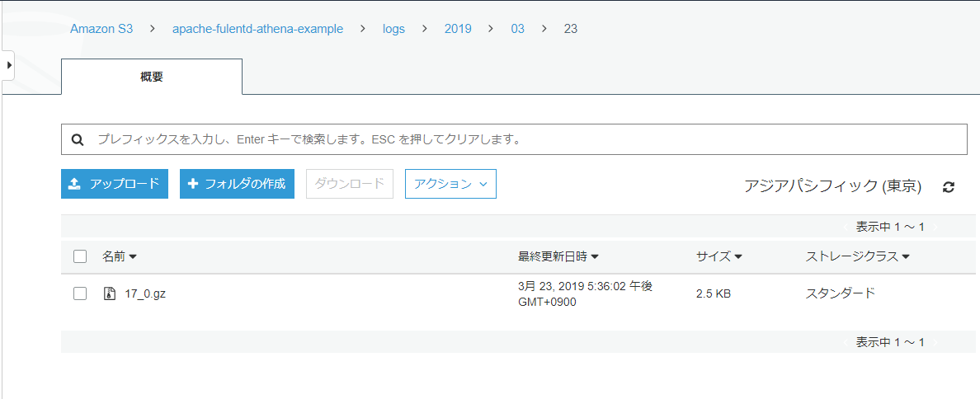
Task: Select the 概要 tab
Action: 152,77
